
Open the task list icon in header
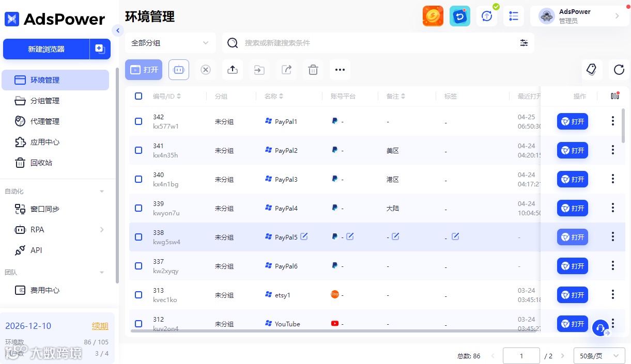tap(514, 16)
